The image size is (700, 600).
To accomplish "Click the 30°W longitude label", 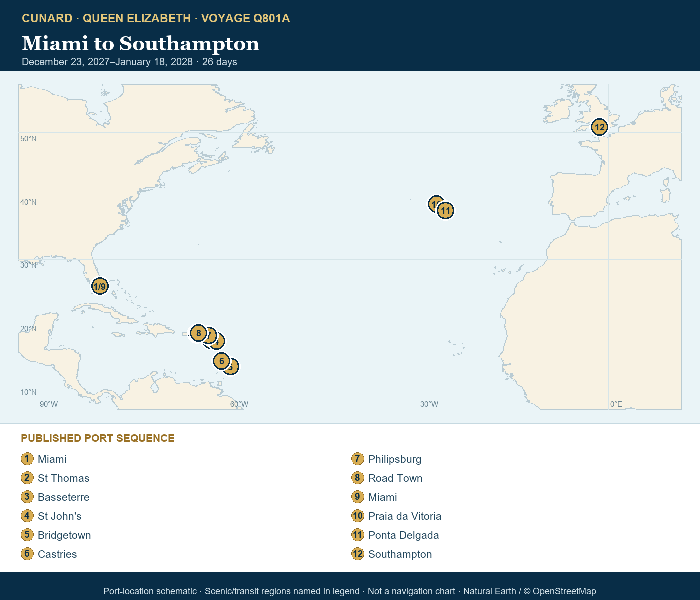I will [x=429, y=404].
